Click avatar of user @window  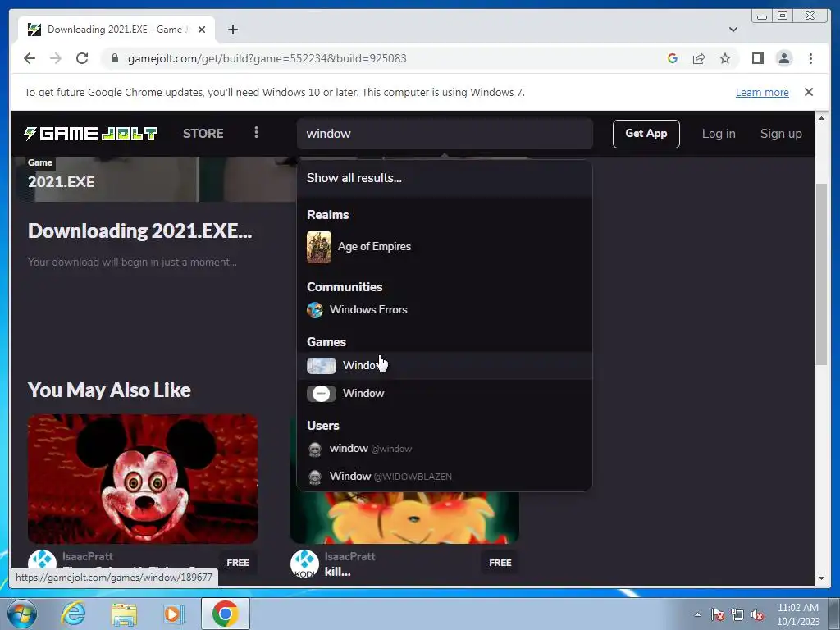tap(315, 449)
